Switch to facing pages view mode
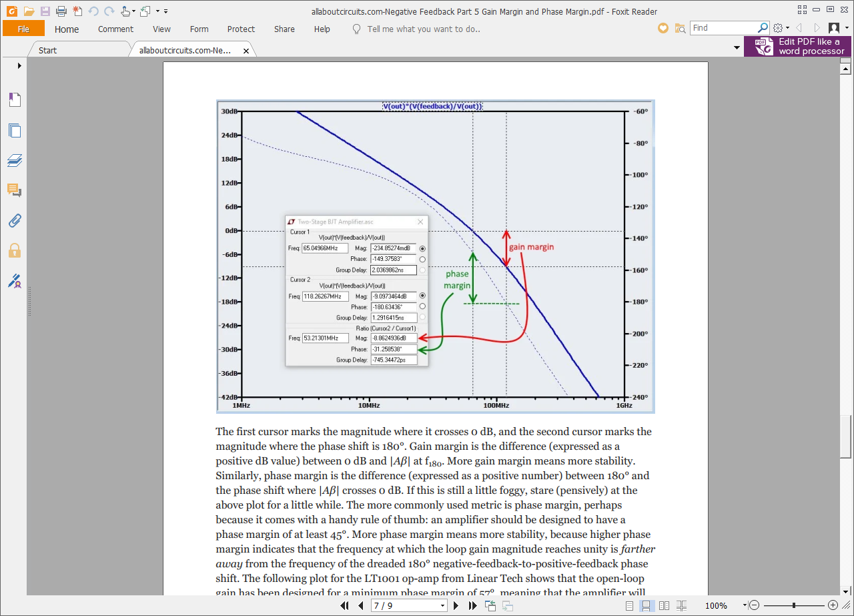 (x=664, y=605)
